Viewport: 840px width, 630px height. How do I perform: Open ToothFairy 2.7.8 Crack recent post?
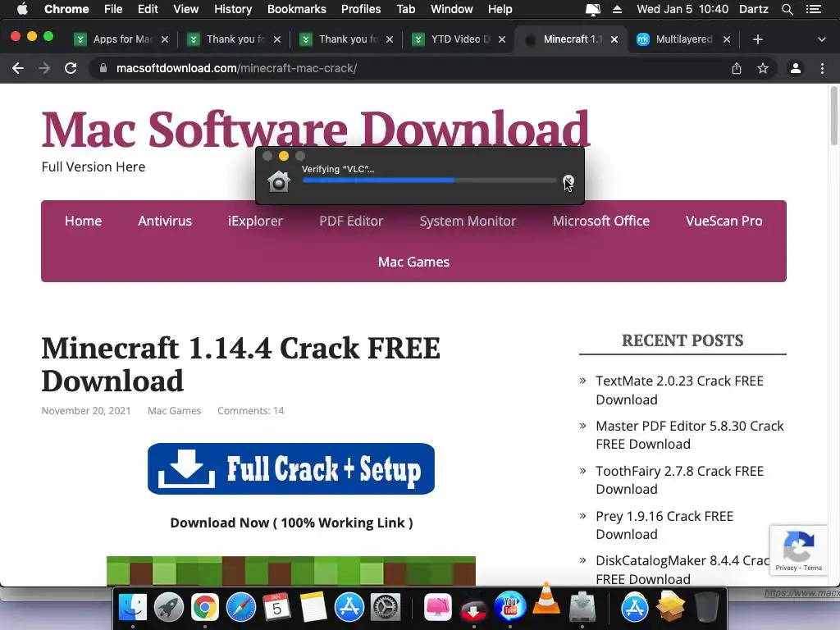(679, 480)
